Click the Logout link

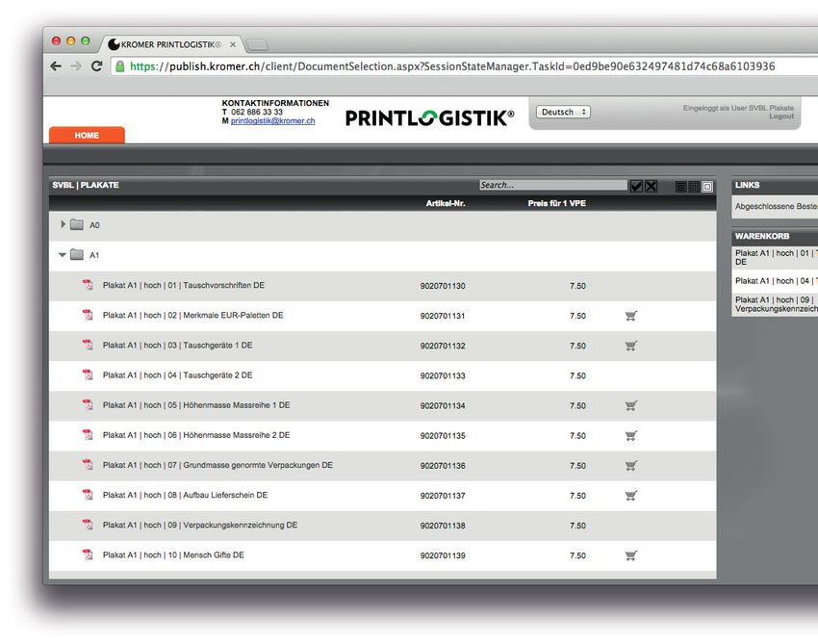781,116
